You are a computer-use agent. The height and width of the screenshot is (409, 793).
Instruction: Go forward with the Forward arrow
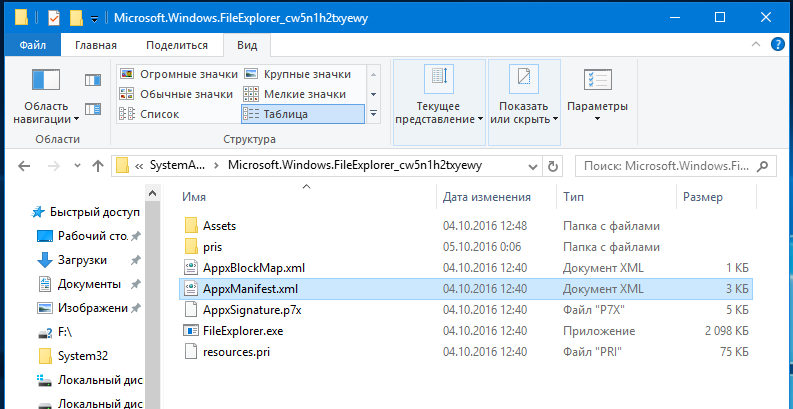pos(54,166)
